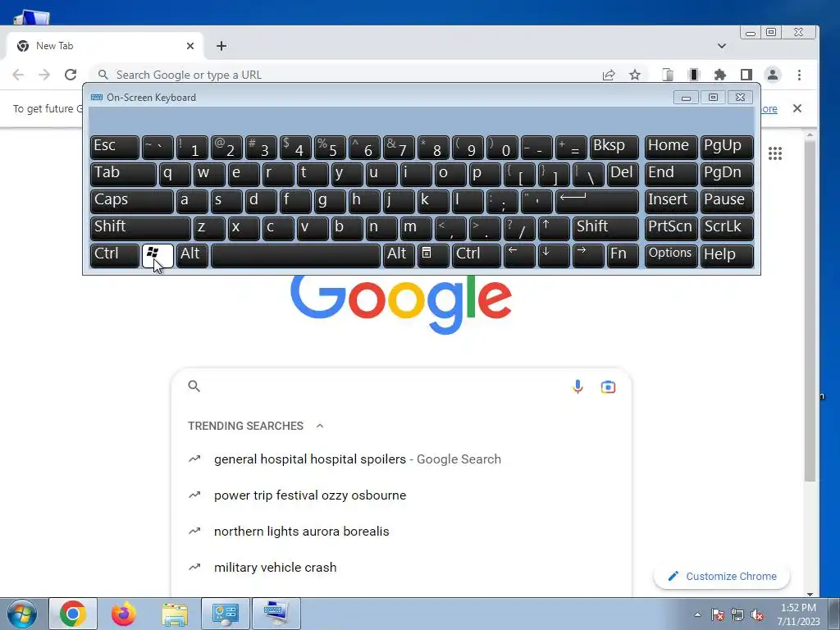Click the Home key on the On-Screen Keyboard
840x630 pixels.
point(671,148)
